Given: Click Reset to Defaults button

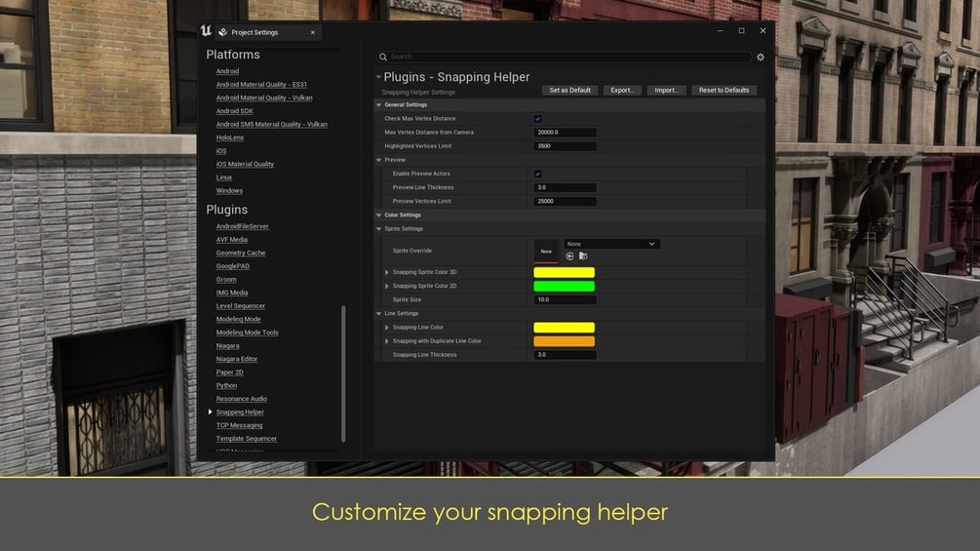Looking at the screenshot, I should [724, 90].
